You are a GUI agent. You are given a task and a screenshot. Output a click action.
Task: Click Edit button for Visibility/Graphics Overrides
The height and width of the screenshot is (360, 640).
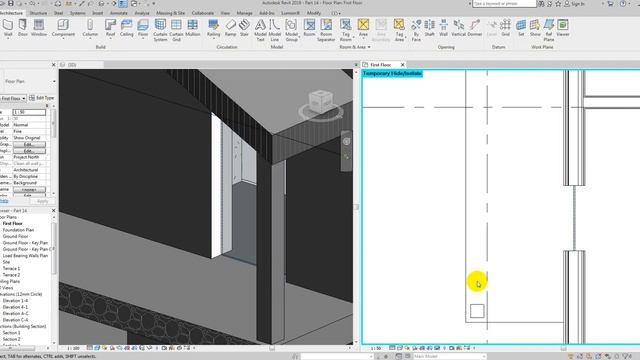29,144
